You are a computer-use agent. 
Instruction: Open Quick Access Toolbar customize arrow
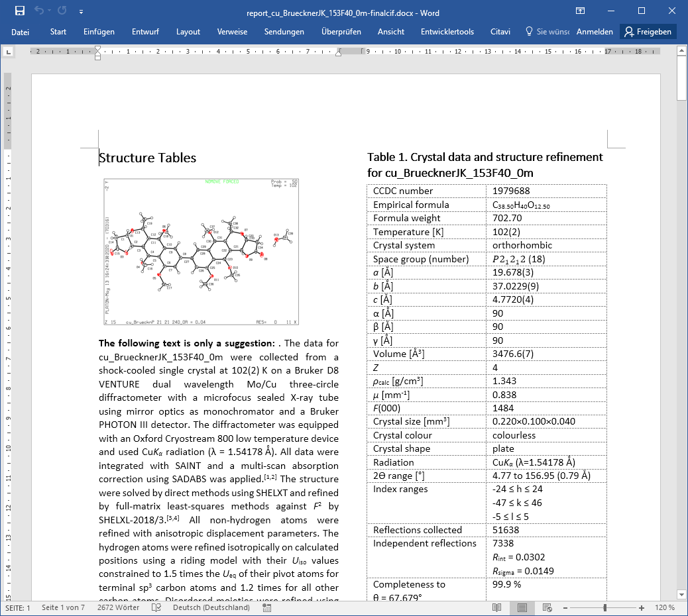coord(81,11)
